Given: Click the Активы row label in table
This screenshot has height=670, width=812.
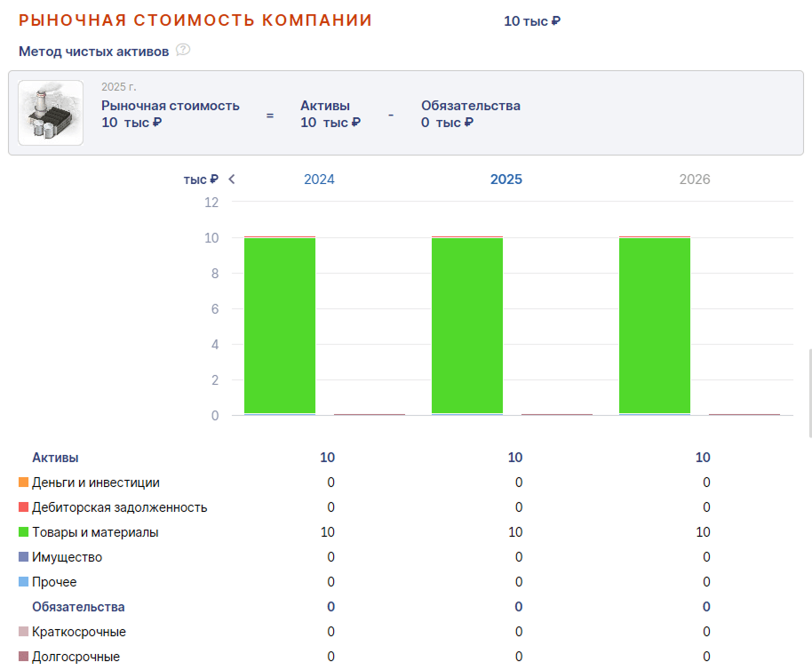Looking at the screenshot, I should pos(55,458).
